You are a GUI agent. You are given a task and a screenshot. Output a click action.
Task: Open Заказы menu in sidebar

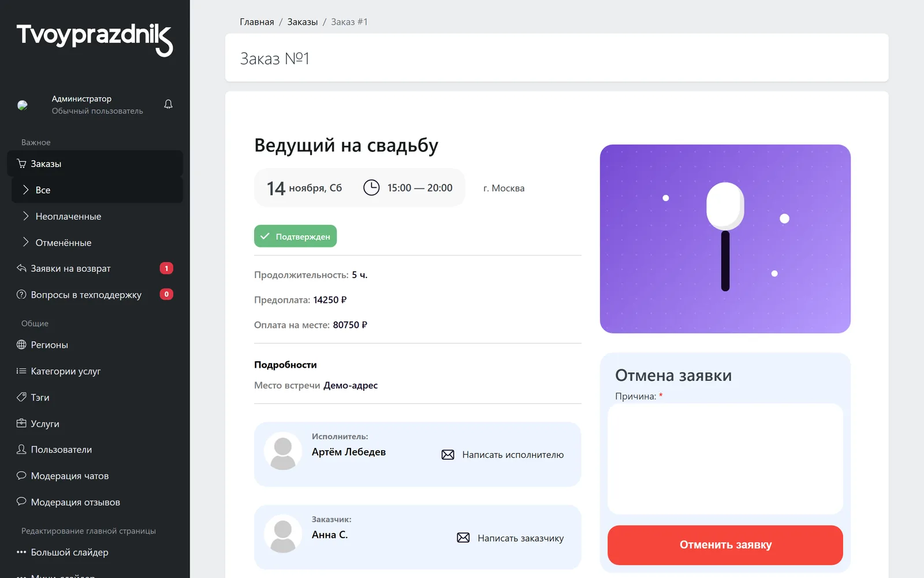pos(95,164)
